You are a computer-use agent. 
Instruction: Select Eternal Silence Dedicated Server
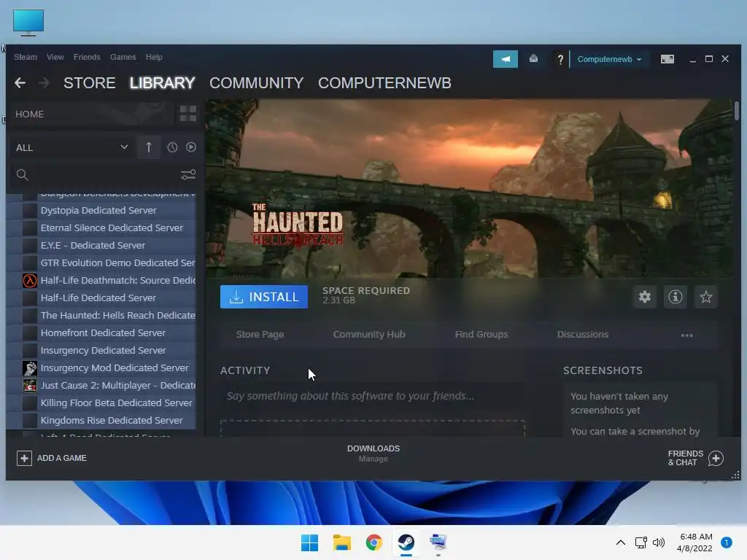101,228
